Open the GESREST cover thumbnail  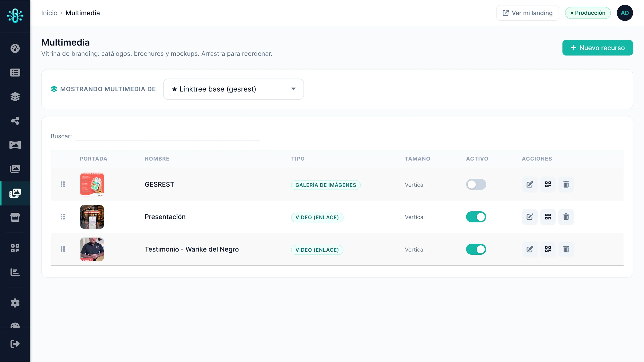coord(92,185)
